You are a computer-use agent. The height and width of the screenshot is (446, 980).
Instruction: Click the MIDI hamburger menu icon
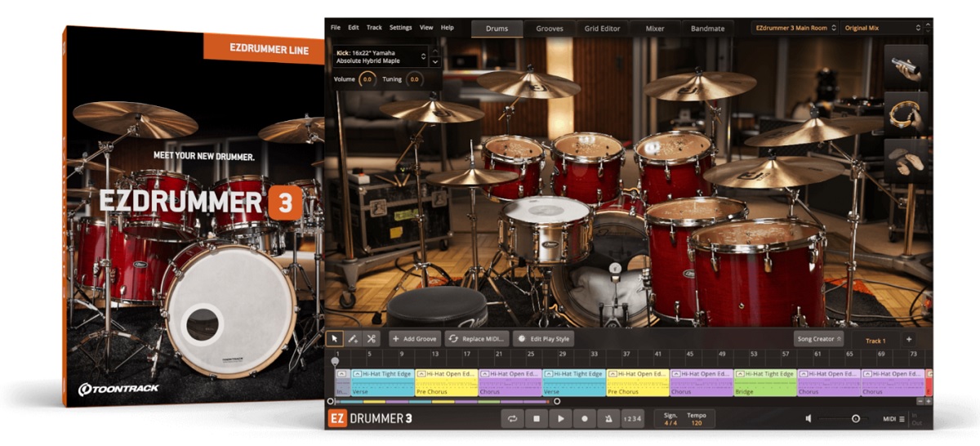[x=902, y=419]
